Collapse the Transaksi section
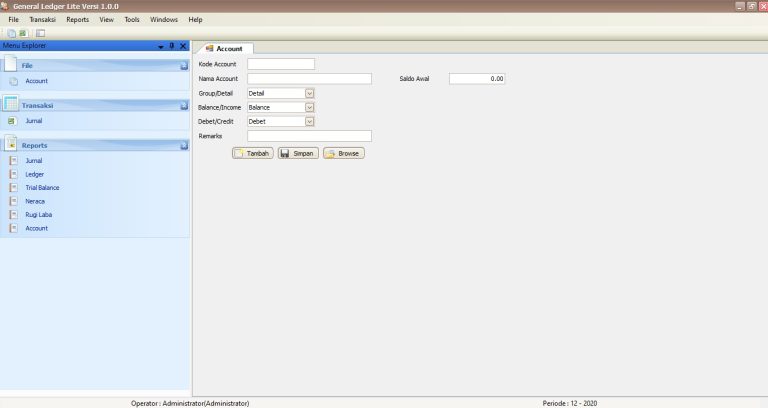 tap(184, 105)
